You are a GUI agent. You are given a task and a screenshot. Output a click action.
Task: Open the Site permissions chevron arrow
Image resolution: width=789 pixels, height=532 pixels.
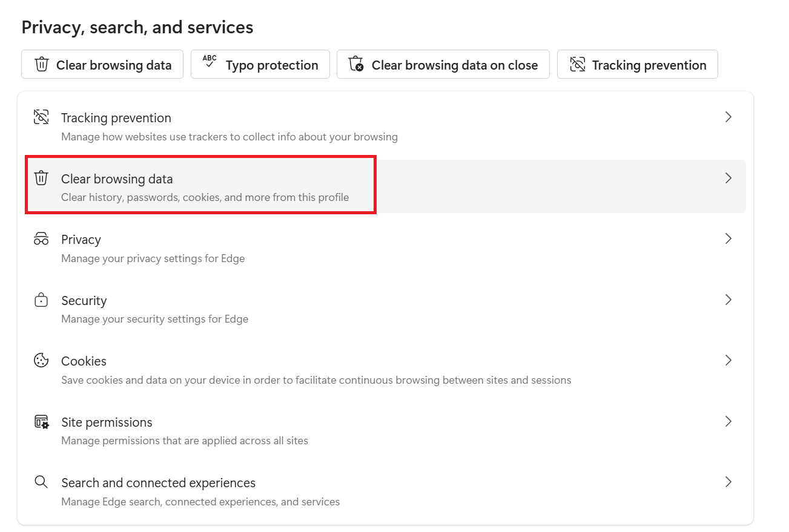pyautogui.click(x=728, y=422)
